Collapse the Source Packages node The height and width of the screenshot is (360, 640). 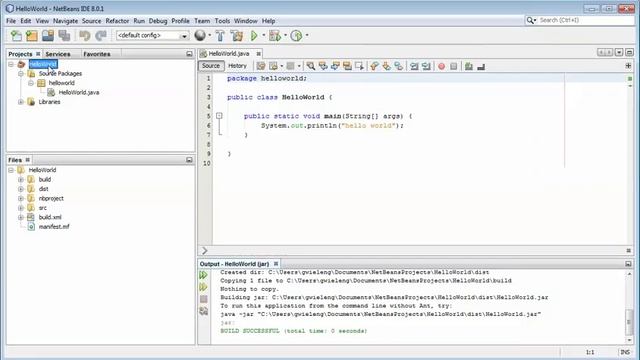[x=21, y=73]
